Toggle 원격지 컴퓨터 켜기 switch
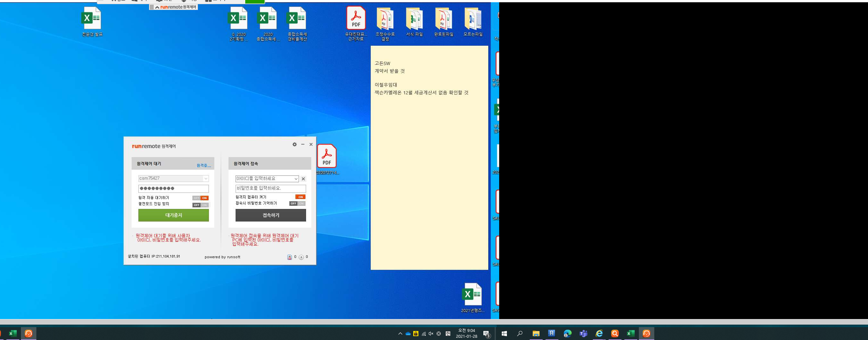This screenshot has width=868, height=340. click(x=300, y=197)
